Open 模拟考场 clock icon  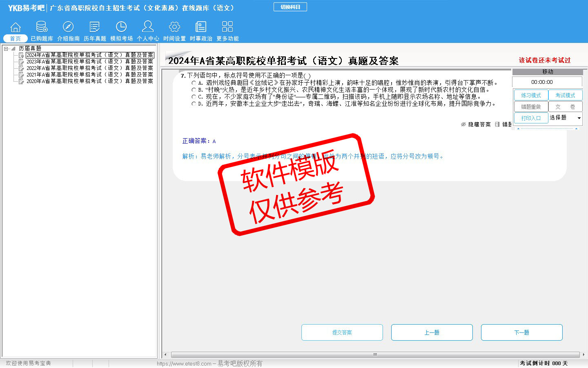(121, 27)
